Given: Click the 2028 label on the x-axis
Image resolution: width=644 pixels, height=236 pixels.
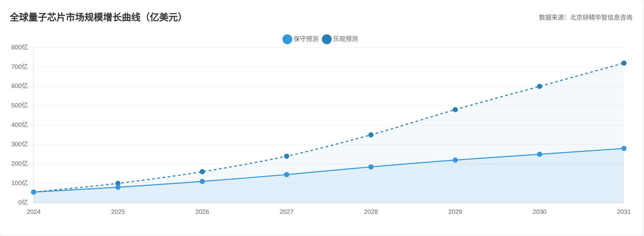Looking at the screenshot, I should (x=371, y=212).
